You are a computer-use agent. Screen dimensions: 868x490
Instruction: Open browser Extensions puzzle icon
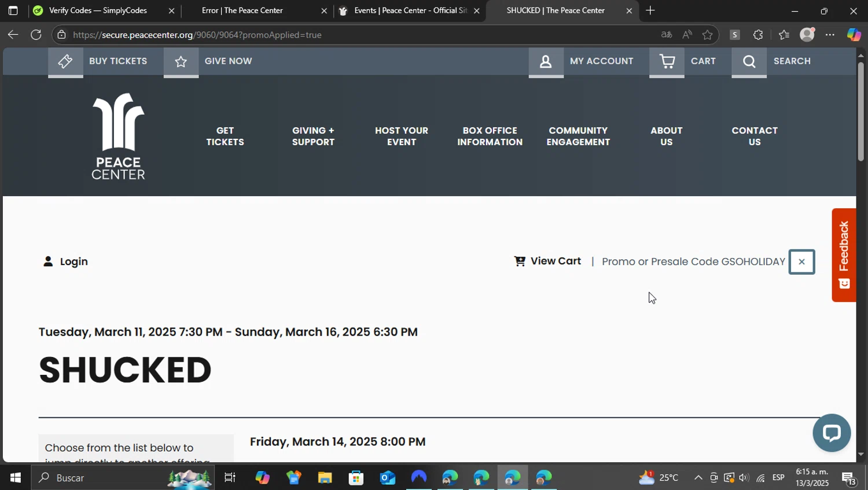coord(758,35)
